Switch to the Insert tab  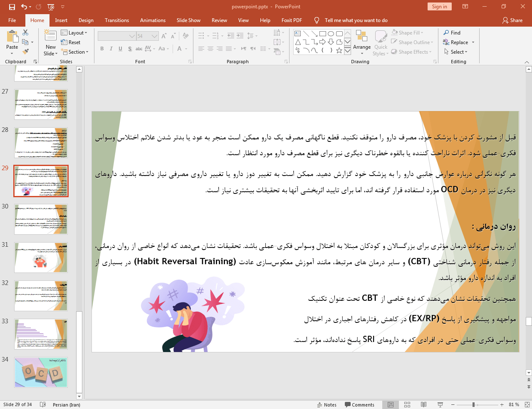(x=61, y=20)
